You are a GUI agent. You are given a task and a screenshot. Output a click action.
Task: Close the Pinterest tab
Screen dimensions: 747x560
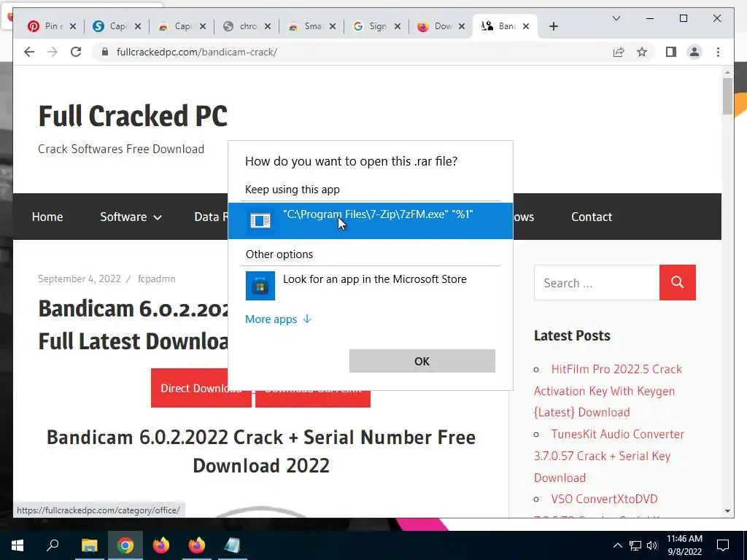coord(73,26)
